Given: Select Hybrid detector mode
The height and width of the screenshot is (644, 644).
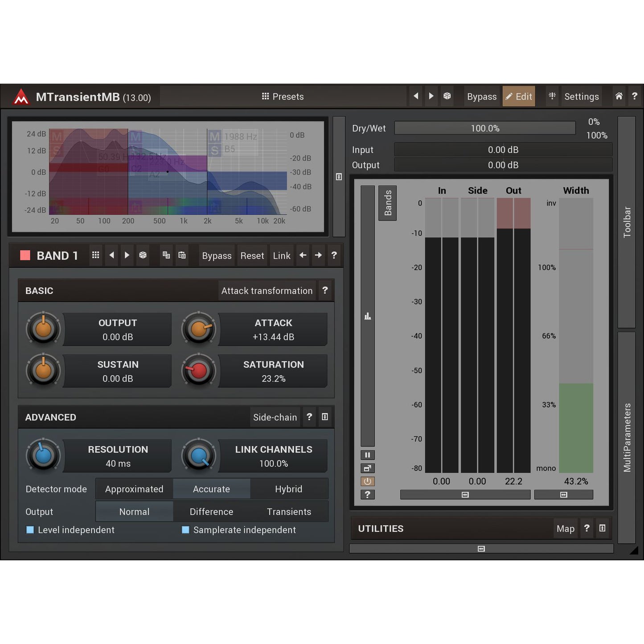Looking at the screenshot, I should tap(289, 489).
